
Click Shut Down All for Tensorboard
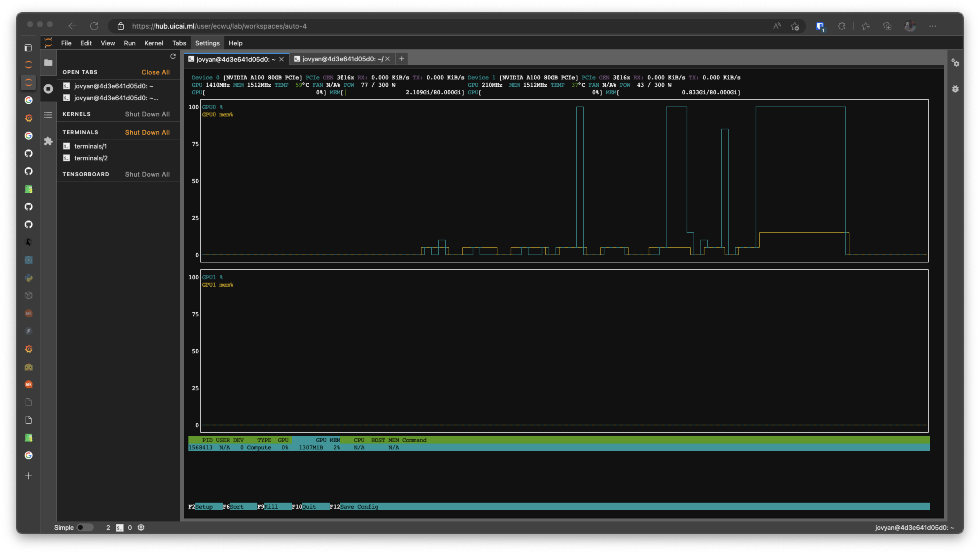pos(147,174)
